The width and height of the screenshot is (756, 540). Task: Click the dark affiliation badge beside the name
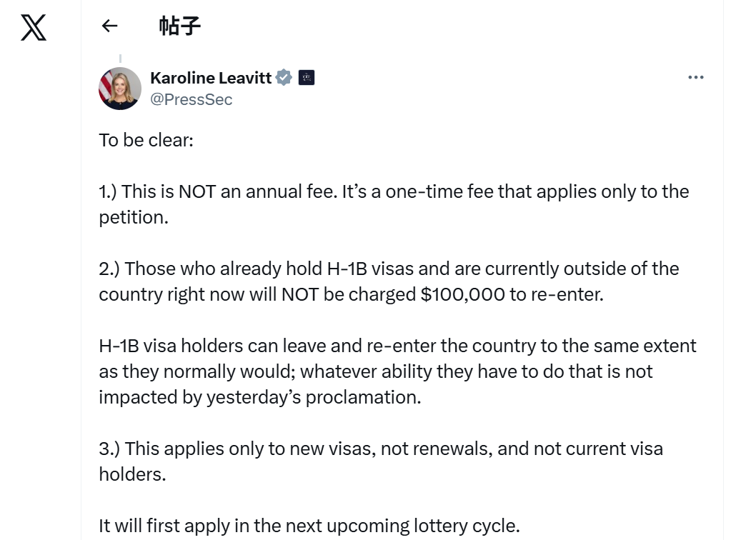click(307, 78)
